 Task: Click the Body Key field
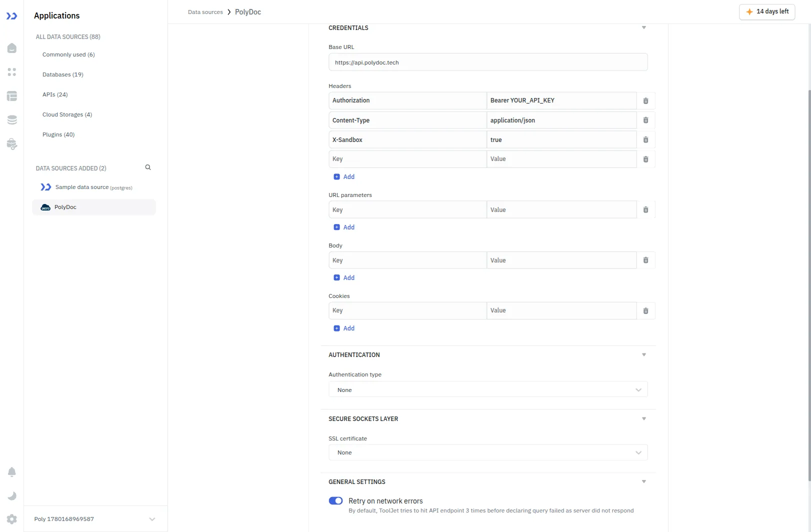tap(407, 260)
